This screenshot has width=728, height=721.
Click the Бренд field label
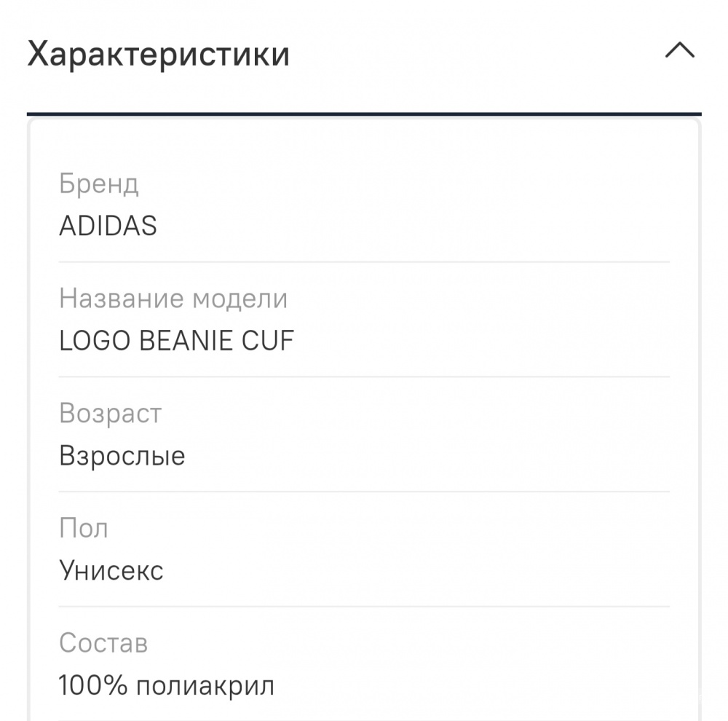coord(98,184)
